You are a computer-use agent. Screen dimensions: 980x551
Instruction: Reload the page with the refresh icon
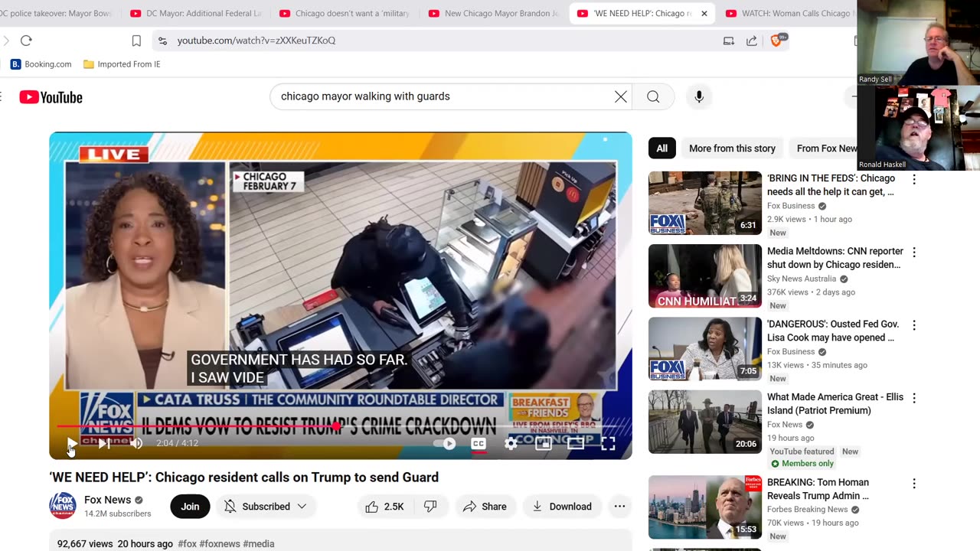click(26, 41)
